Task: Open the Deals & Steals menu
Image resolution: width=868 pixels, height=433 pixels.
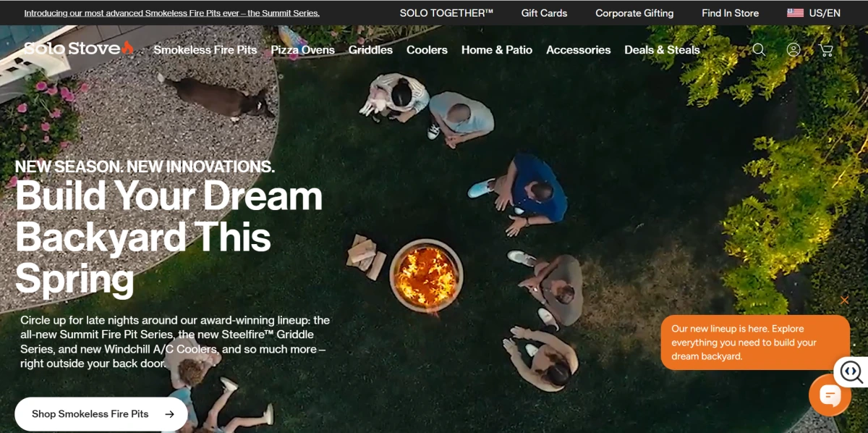Action: pyautogui.click(x=662, y=50)
